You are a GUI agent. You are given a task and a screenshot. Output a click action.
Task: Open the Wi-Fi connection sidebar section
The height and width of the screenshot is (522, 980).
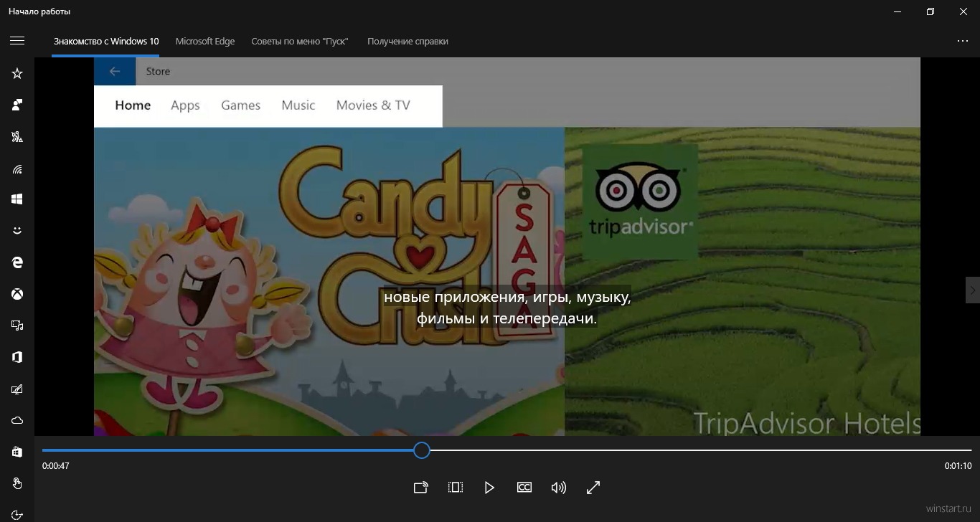(x=17, y=168)
